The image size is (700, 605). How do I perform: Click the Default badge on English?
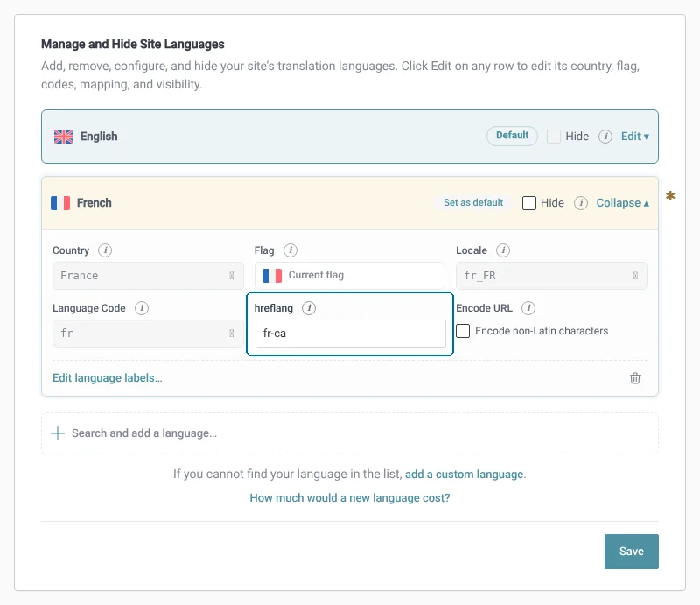512,136
